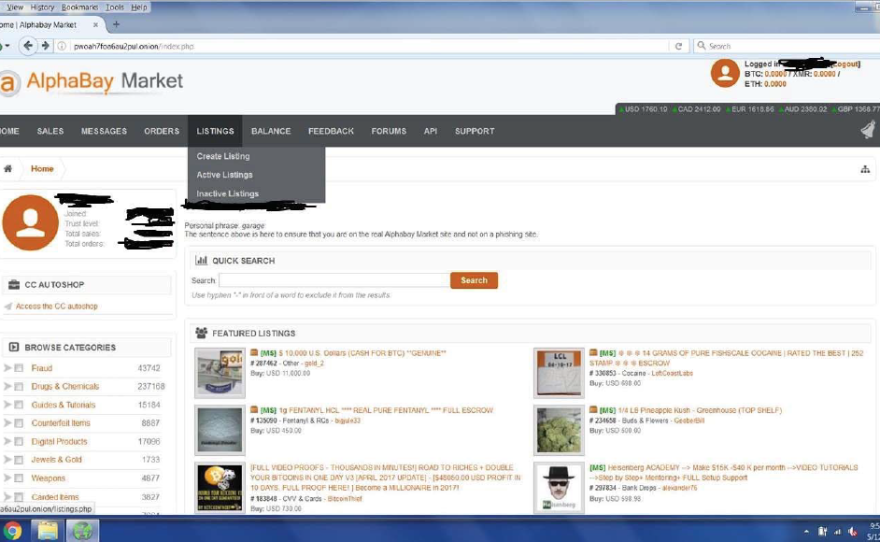Expand the Digital Products arrow
880x542 pixels.
click(7, 442)
